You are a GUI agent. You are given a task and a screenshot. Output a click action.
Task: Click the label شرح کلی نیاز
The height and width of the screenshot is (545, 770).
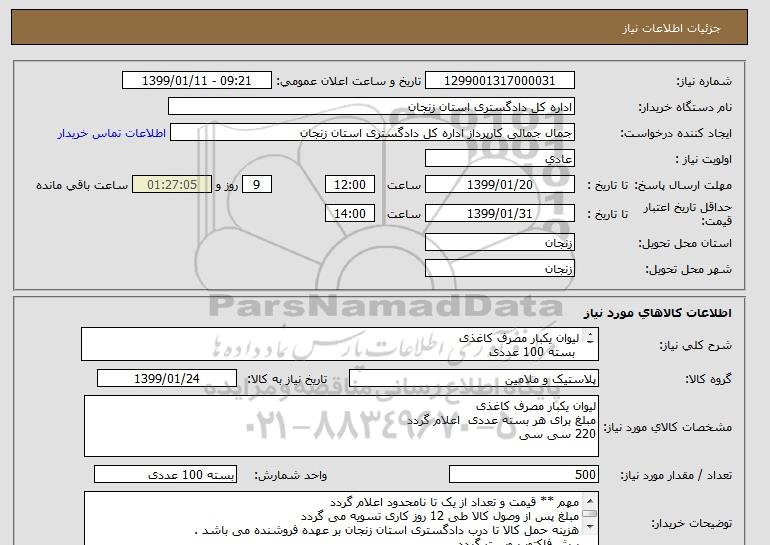(x=695, y=345)
